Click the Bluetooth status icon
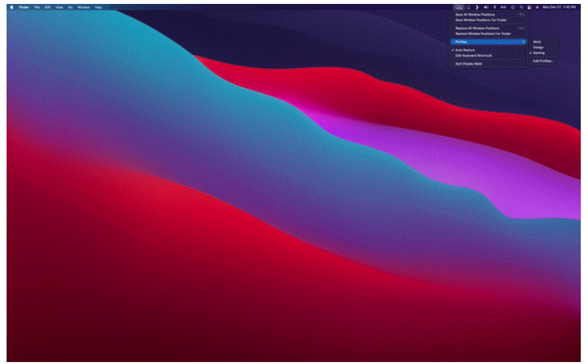Image resolution: width=588 pixels, height=364 pixels. pyautogui.click(x=495, y=7)
